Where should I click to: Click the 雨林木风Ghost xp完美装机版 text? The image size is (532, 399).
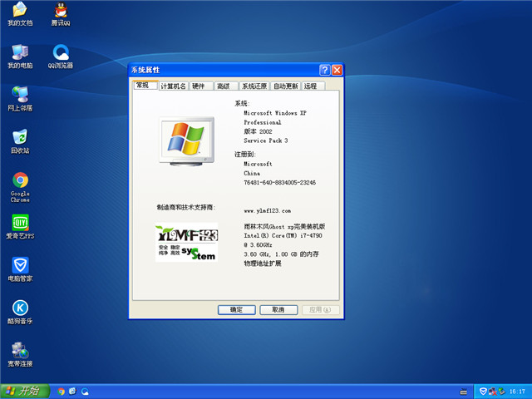284,226
